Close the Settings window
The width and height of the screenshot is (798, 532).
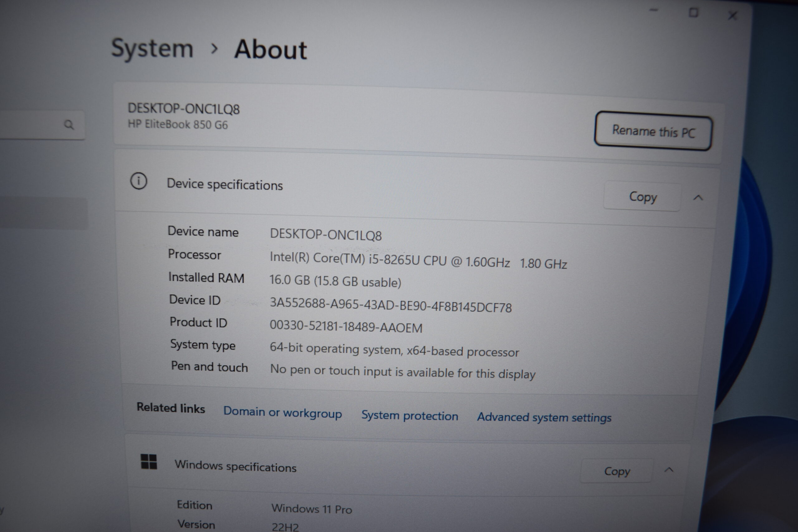[733, 15]
